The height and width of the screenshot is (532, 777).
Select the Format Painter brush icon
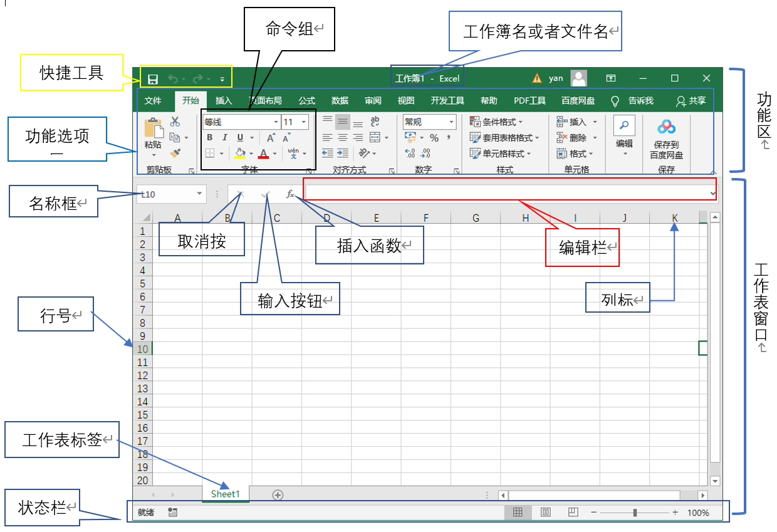175,152
